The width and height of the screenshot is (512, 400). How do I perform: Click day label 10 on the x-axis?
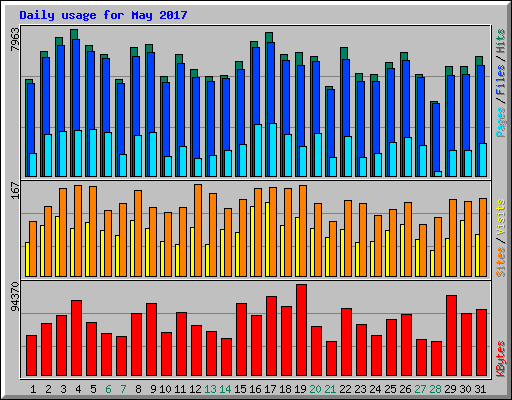click(x=165, y=389)
